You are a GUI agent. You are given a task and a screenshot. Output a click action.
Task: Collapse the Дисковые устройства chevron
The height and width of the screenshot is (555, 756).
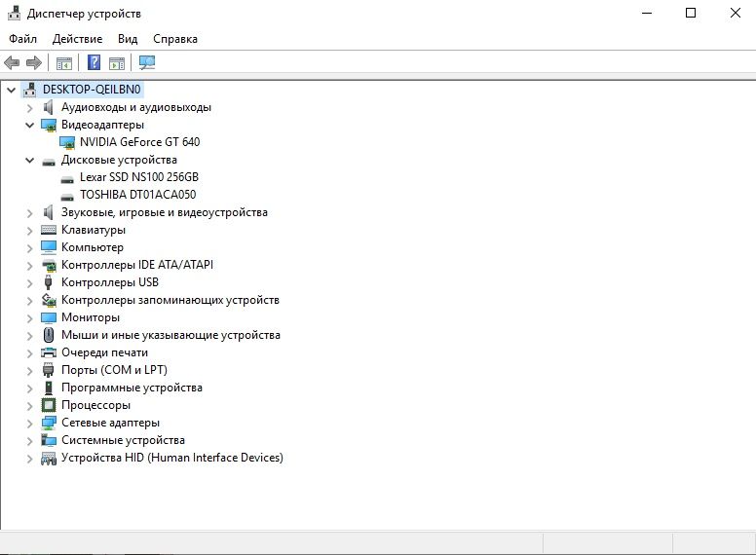30,161
